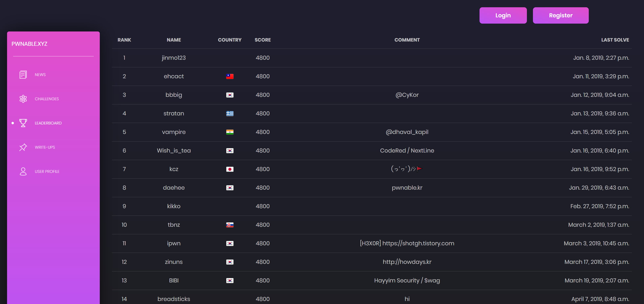Click the Login button
The width and height of the screenshot is (644, 304).
[503, 15]
